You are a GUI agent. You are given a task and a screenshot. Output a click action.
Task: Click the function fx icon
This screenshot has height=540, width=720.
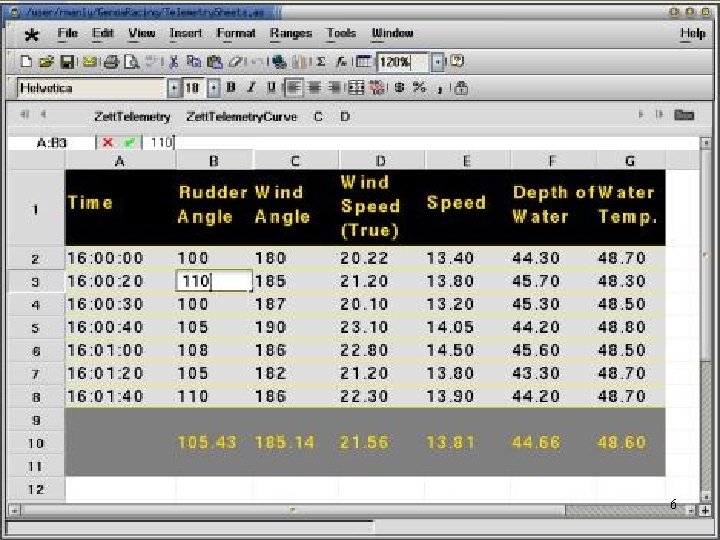pos(341,62)
